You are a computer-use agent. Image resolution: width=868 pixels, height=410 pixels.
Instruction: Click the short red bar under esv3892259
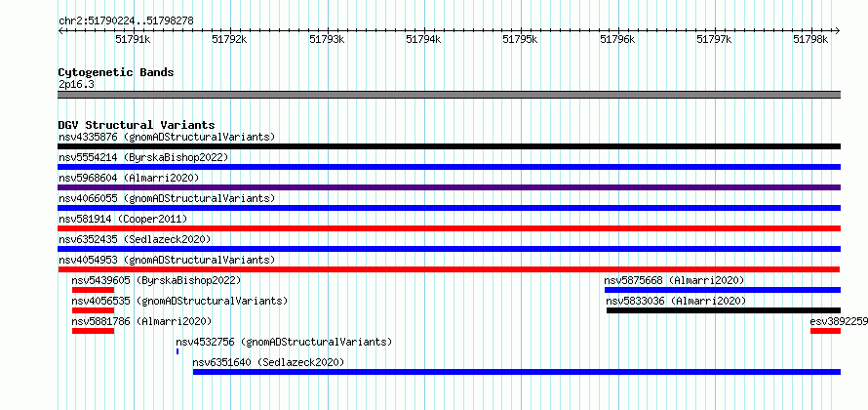825,331
